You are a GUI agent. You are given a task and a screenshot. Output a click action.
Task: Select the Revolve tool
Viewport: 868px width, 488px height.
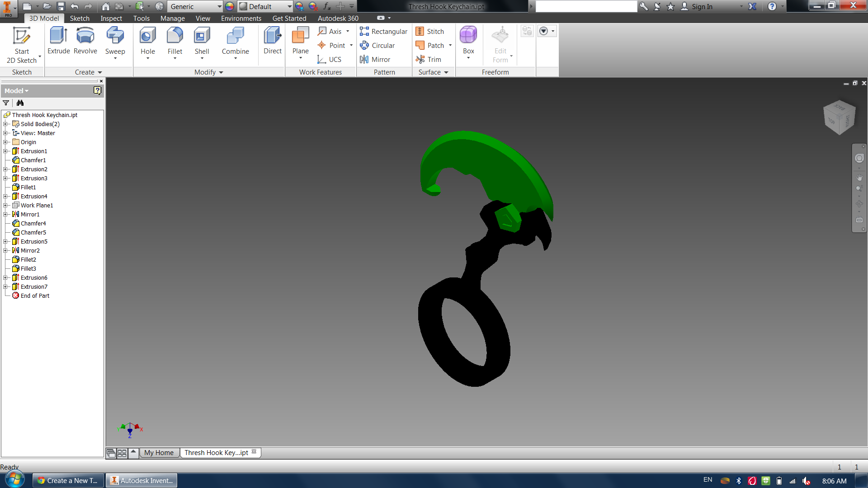click(x=85, y=41)
